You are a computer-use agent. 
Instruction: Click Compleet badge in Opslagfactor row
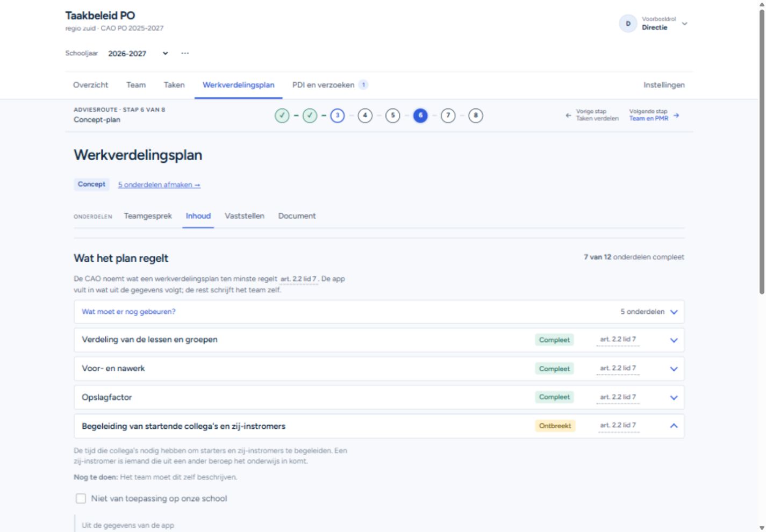pos(554,397)
